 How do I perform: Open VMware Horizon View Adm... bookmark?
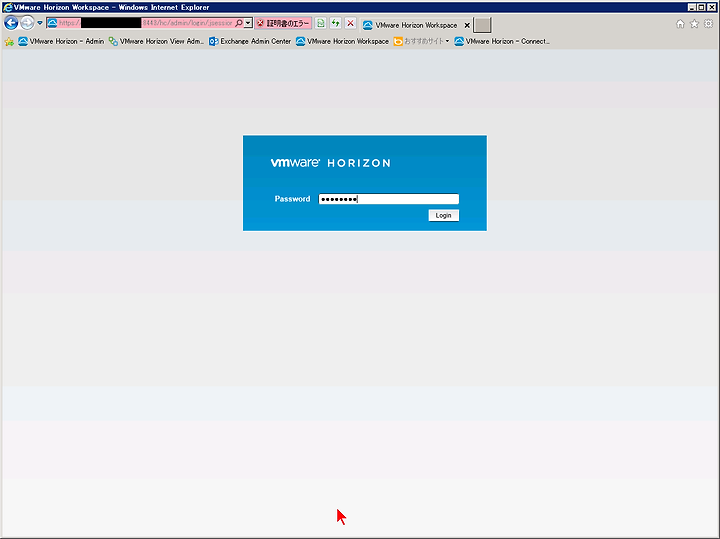[x=156, y=41]
